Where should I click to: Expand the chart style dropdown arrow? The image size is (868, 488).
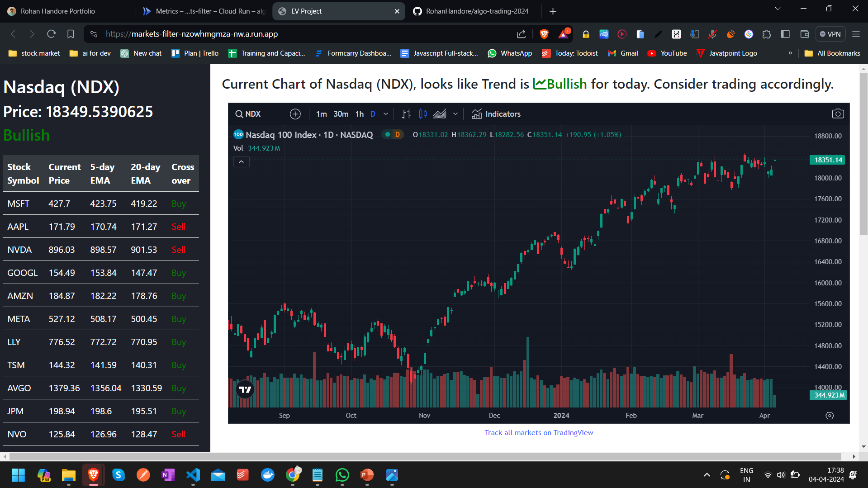point(455,114)
